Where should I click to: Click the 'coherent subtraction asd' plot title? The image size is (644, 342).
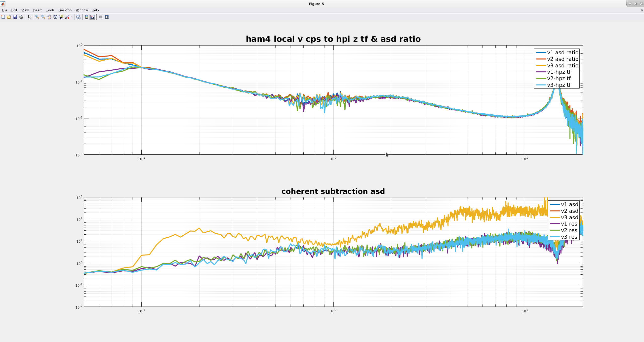coord(333,191)
